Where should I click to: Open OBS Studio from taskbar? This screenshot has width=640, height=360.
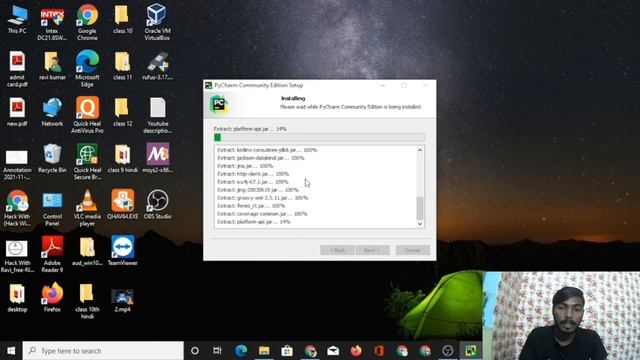click(x=448, y=351)
